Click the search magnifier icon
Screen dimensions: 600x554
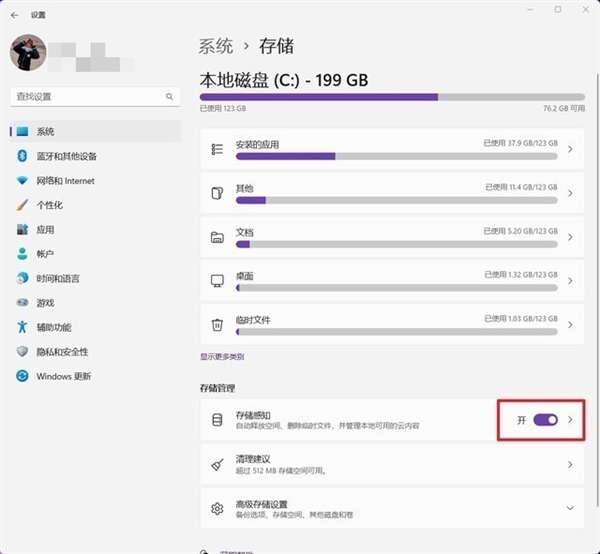click(169, 96)
